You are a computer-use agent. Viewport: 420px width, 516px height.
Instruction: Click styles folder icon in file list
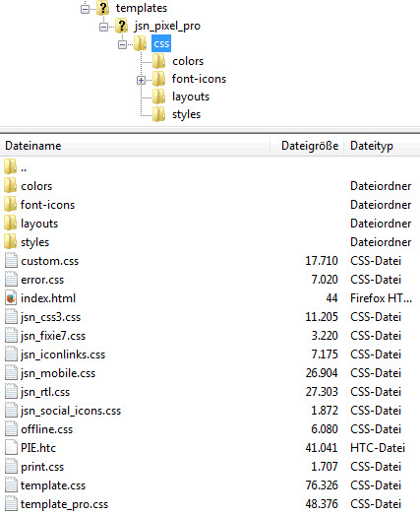click(x=11, y=242)
